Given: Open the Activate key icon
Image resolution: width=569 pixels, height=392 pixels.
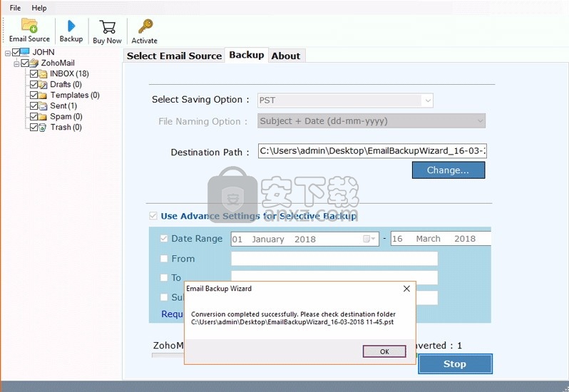Looking at the screenshot, I should point(145,26).
